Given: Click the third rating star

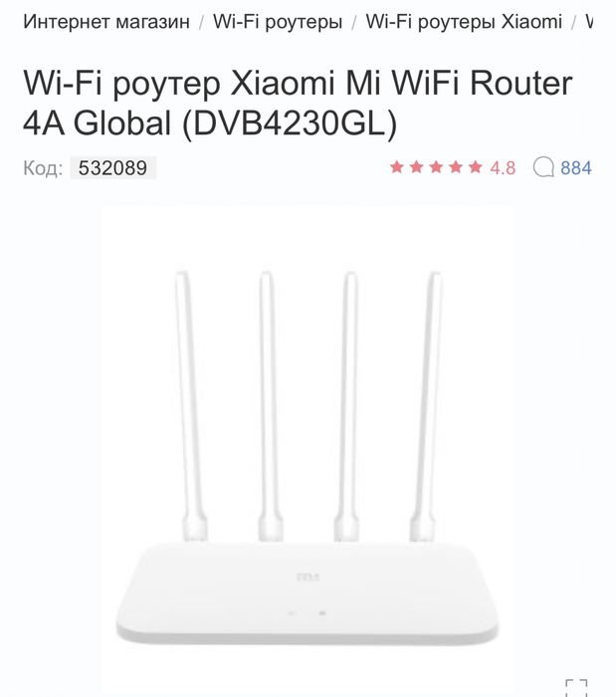Looking at the screenshot, I should [436, 167].
